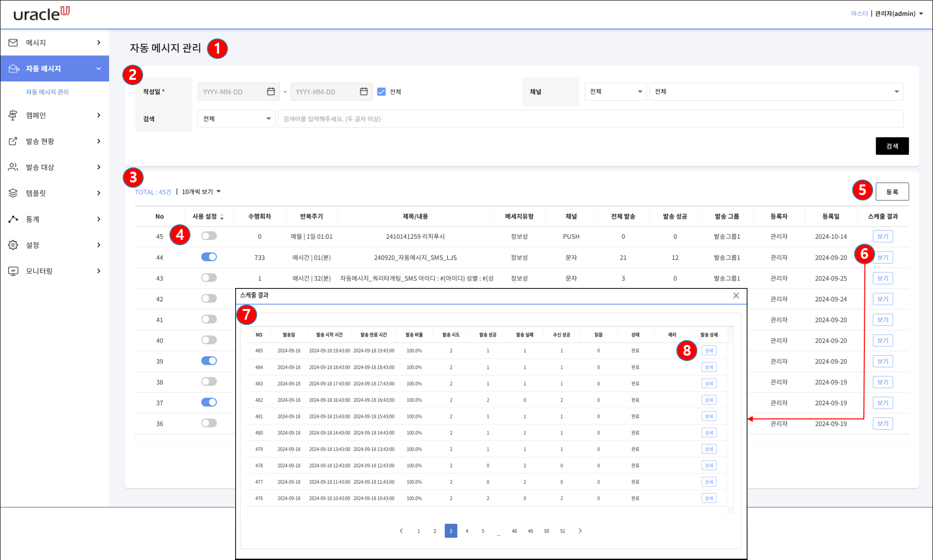Click title 240920_자동메시지_SMS_LJS
Screen dimensions: 933x560
coord(415,257)
